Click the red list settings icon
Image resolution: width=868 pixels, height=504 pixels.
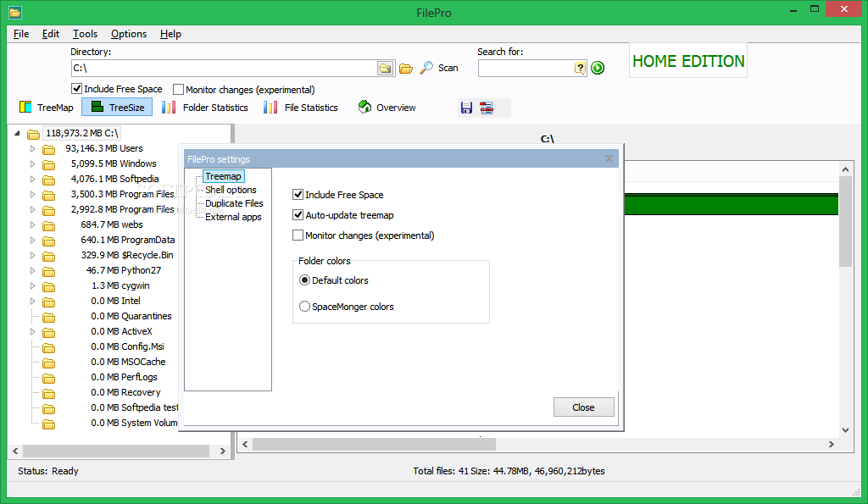486,108
